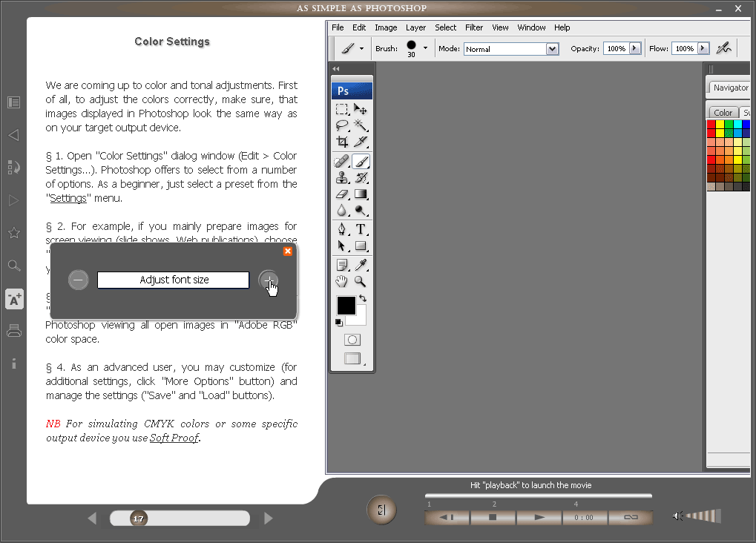Image resolution: width=756 pixels, height=543 pixels.
Task: Go to next page arrow
Action: point(269,519)
